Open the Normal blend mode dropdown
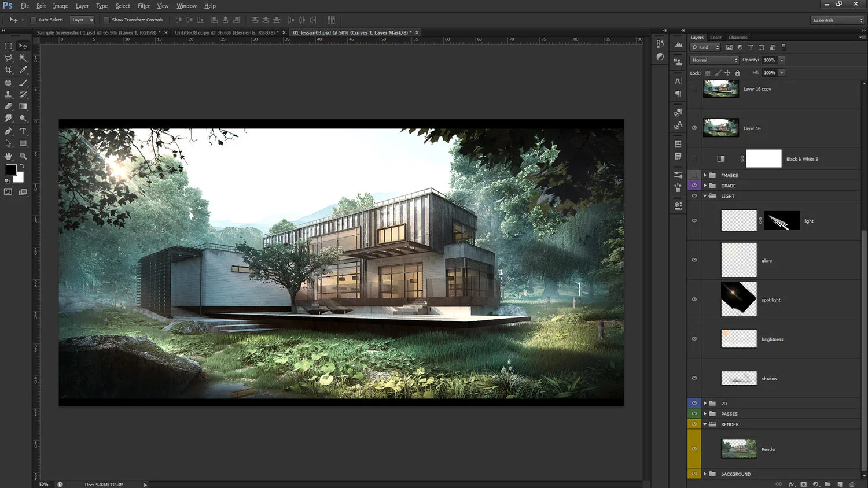This screenshot has height=488, width=868. (x=715, y=60)
